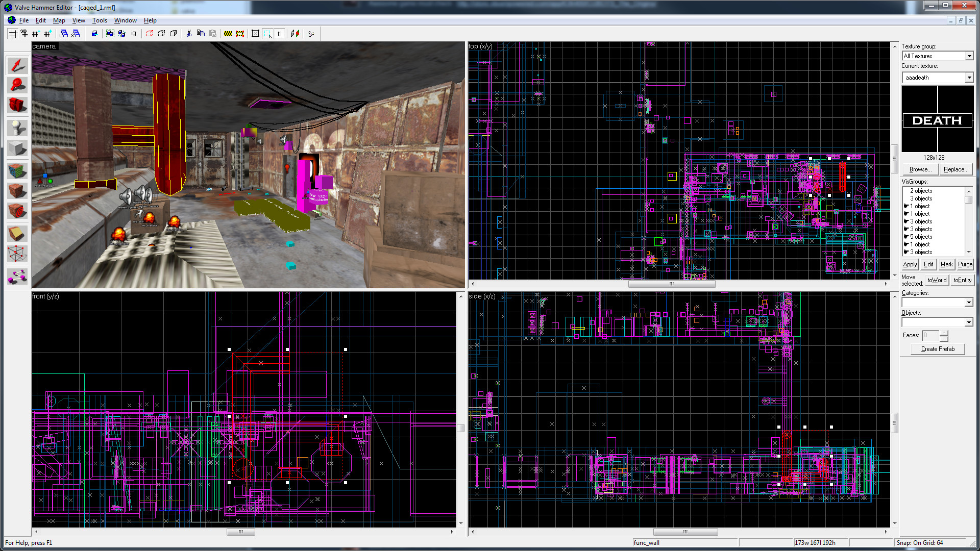This screenshot has width=980, height=551.
Task: Click the Create Prefab button
Action: point(937,349)
